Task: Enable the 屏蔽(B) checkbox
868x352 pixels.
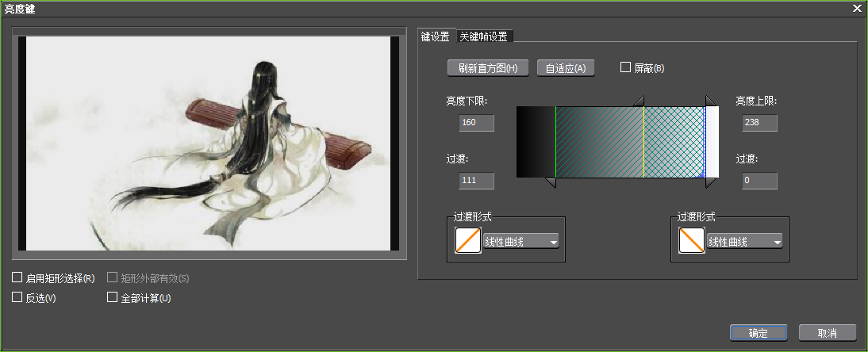Action: coord(625,68)
